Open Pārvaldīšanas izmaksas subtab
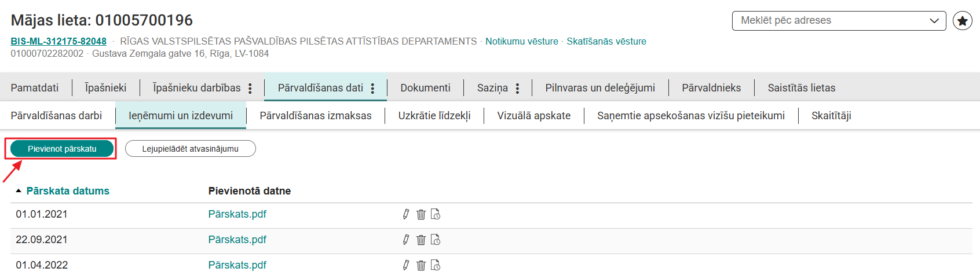Image resolution: width=980 pixels, height=279 pixels. coord(316,116)
